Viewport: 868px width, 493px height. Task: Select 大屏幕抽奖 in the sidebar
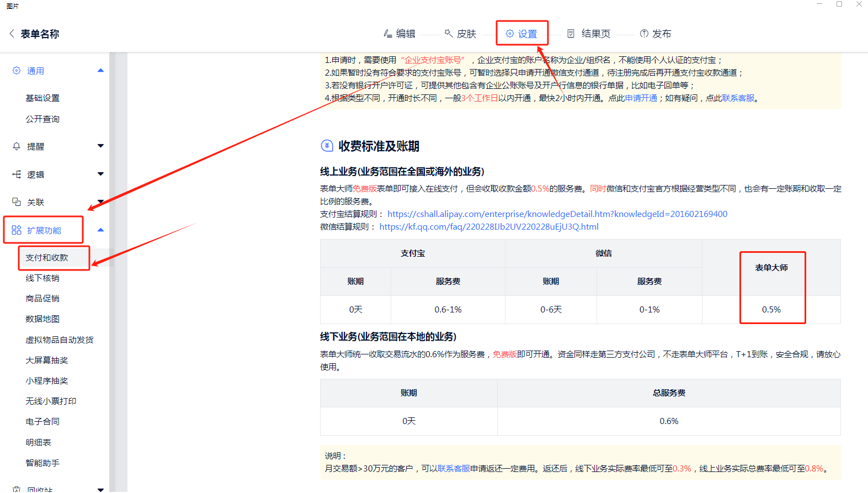click(x=47, y=361)
